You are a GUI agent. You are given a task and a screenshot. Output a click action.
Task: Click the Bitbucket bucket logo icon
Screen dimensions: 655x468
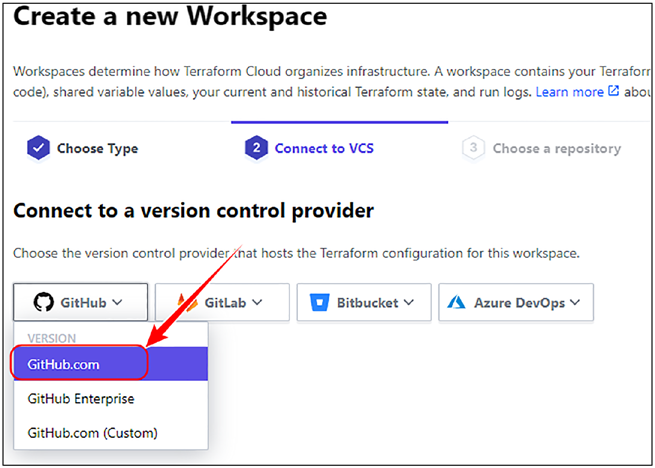pyautogui.click(x=320, y=303)
